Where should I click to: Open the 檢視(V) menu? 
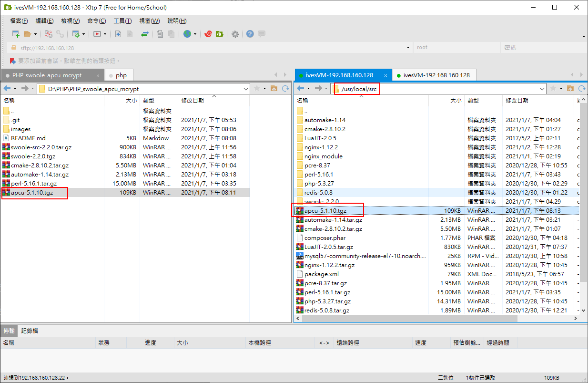(x=71, y=21)
